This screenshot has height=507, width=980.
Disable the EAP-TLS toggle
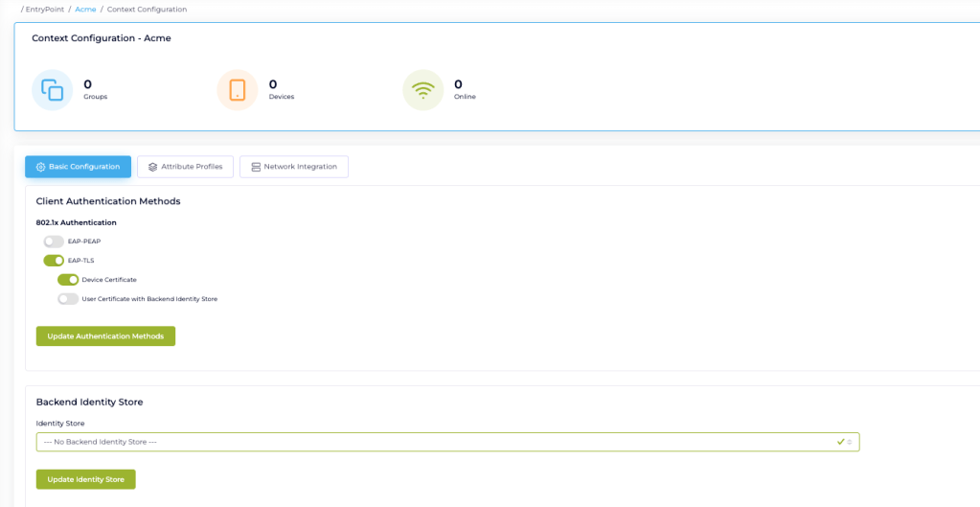54,260
